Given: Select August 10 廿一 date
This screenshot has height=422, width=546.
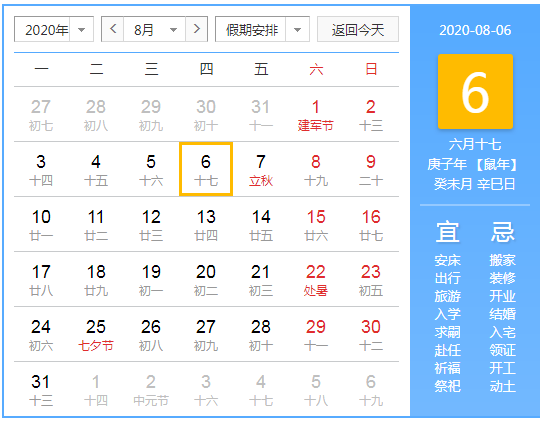Looking at the screenshot, I should [41, 225].
